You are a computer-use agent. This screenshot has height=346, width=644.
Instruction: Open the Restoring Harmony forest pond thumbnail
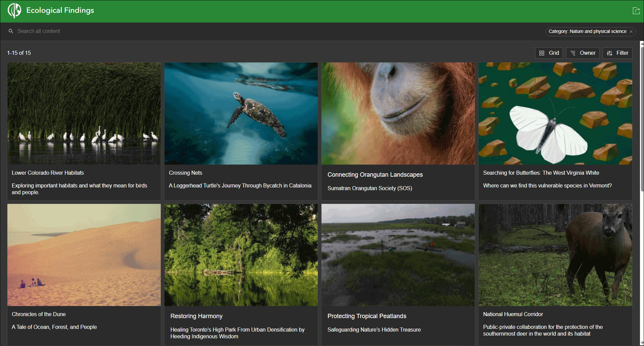click(x=241, y=255)
